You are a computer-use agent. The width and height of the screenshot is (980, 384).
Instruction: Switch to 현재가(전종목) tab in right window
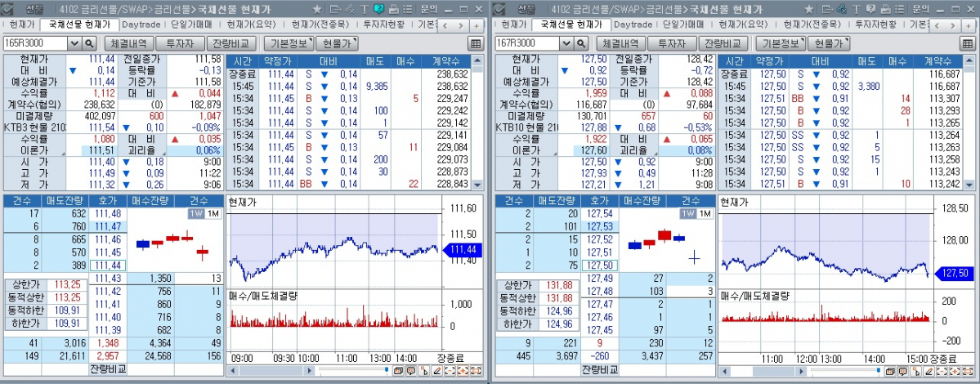pos(812,25)
